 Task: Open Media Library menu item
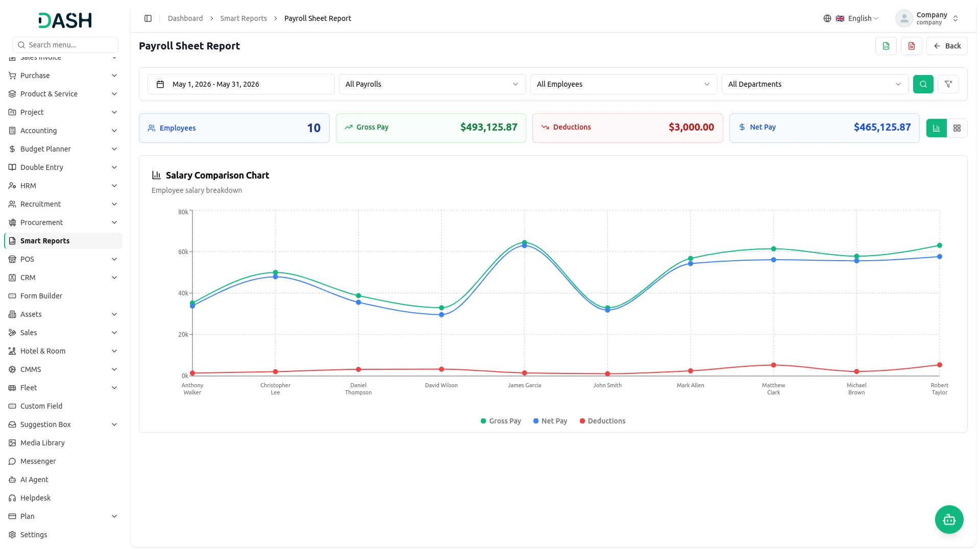(x=63, y=443)
